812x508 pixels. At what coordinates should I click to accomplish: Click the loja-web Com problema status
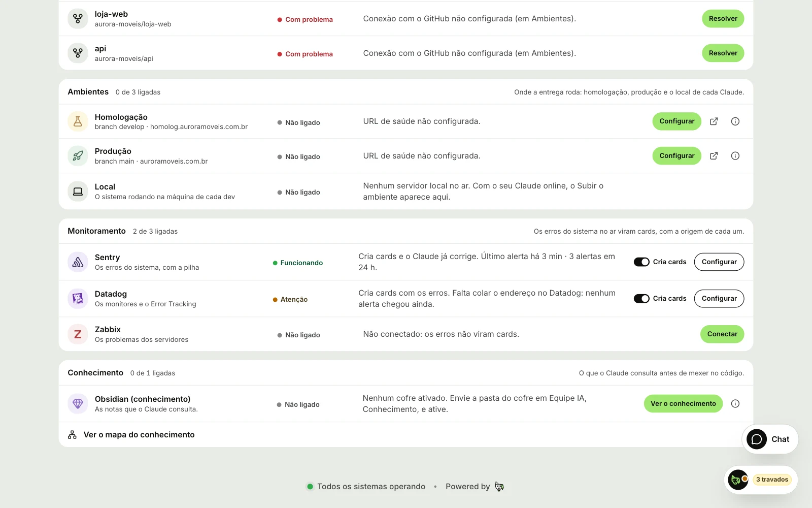coord(305,20)
